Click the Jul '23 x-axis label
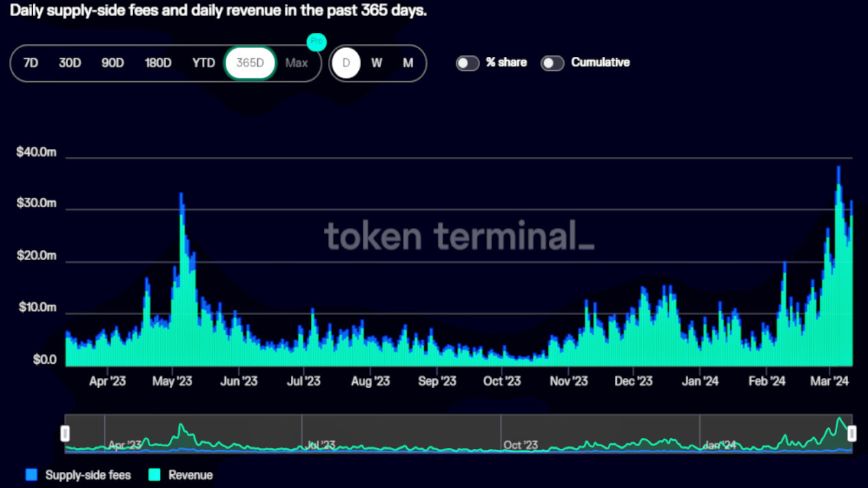 303,381
